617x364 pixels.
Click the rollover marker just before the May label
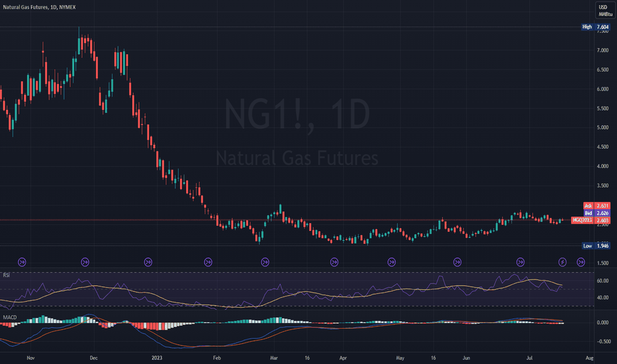pyautogui.click(x=391, y=262)
